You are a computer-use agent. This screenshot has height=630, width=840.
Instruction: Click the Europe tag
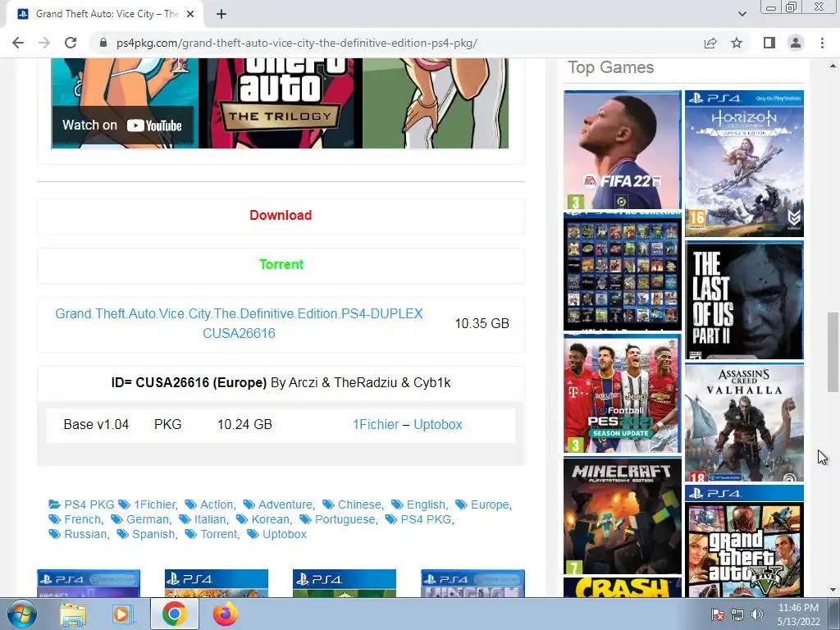click(x=490, y=504)
